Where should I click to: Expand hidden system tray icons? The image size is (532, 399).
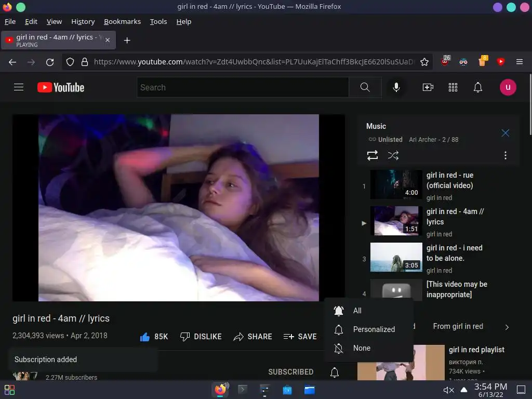463,390
